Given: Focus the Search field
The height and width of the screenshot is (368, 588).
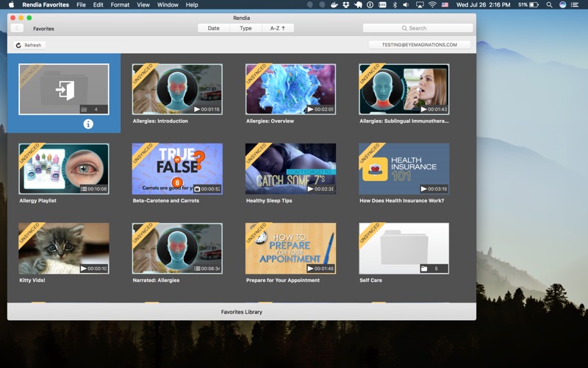Looking at the screenshot, I should click(x=417, y=28).
